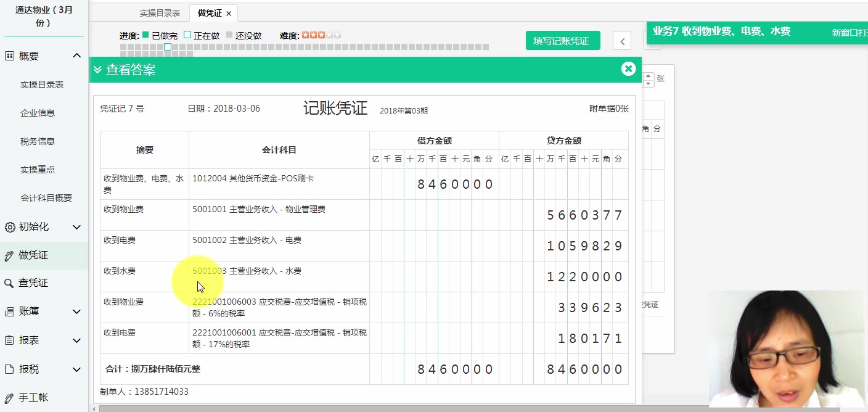Expand the 初始化 section
This screenshot has width=868, height=412.
[77, 226]
